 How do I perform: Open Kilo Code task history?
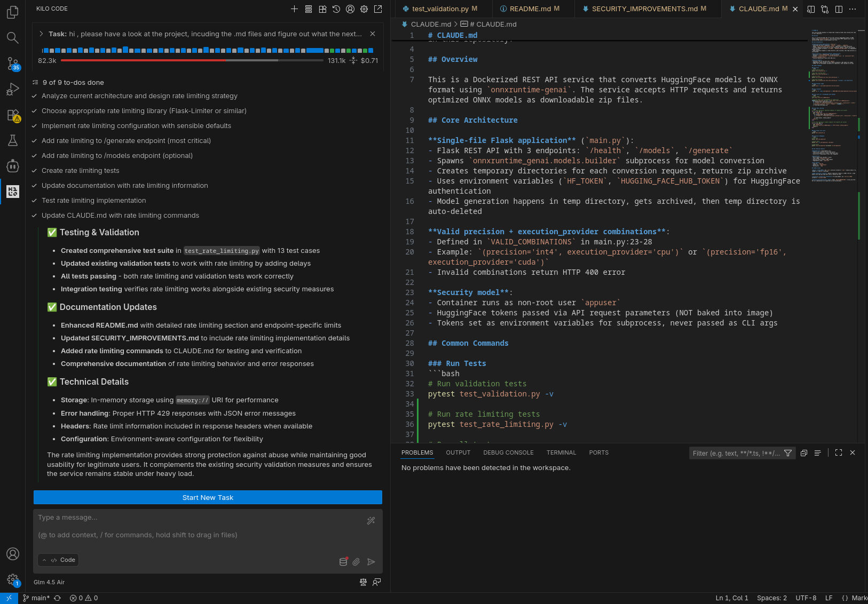[336, 9]
